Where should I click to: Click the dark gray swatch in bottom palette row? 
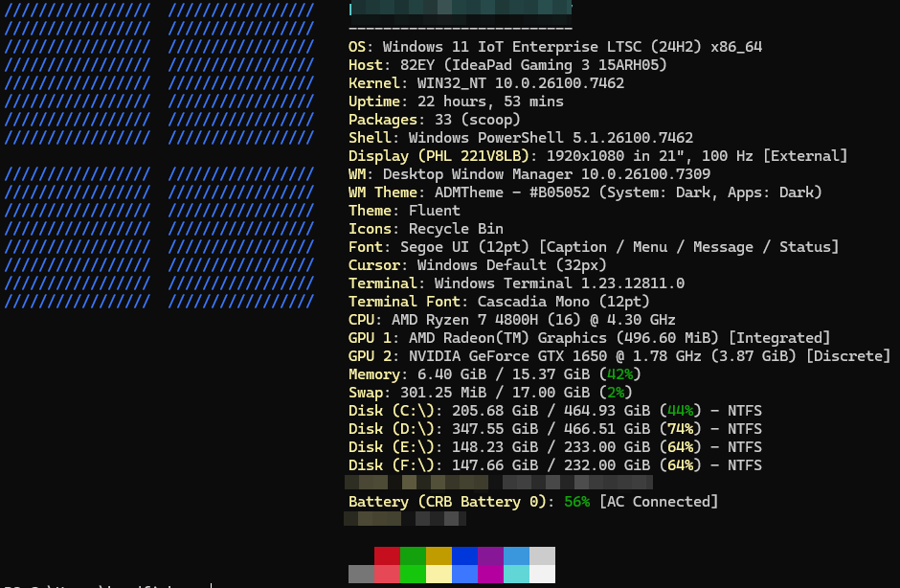tap(361, 575)
